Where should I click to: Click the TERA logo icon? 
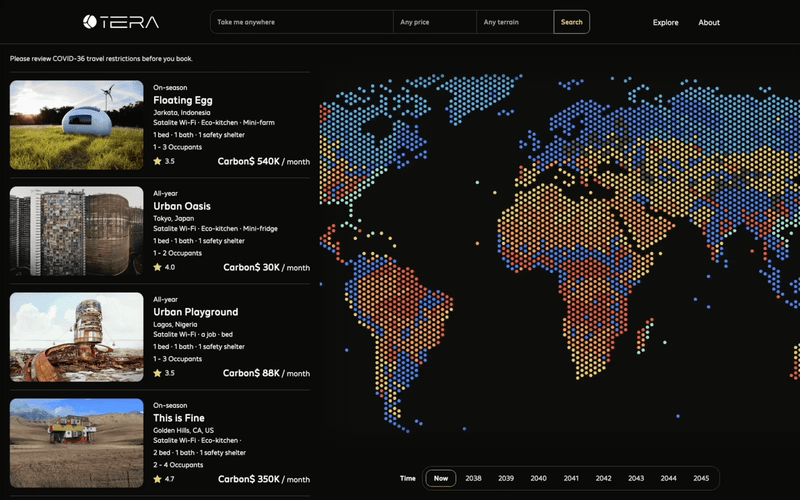tap(90, 22)
